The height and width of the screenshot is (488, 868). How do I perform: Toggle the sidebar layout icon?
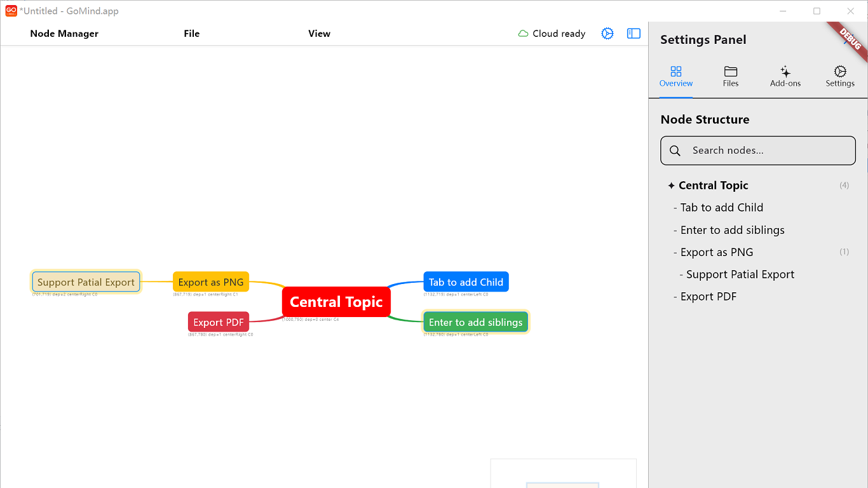pyautogui.click(x=633, y=33)
